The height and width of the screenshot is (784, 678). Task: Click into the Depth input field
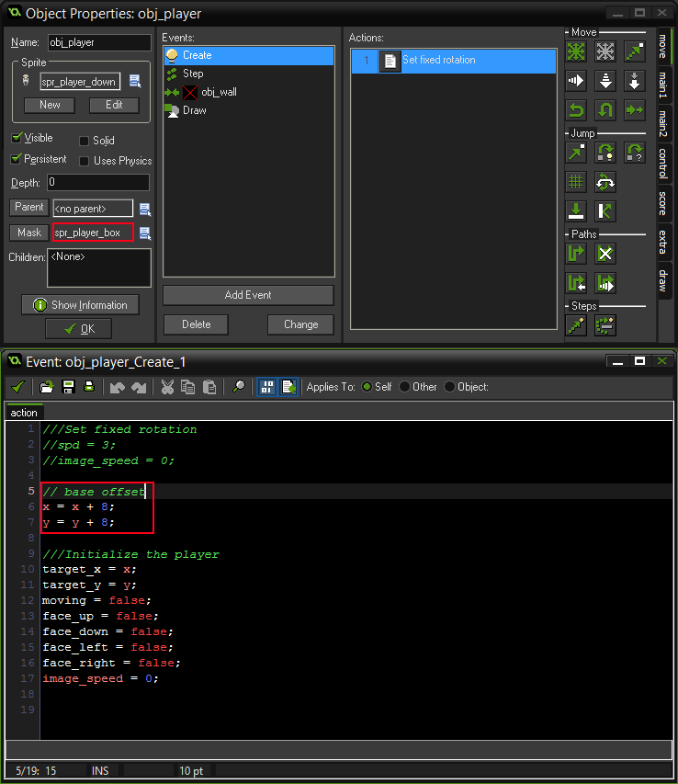97,183
